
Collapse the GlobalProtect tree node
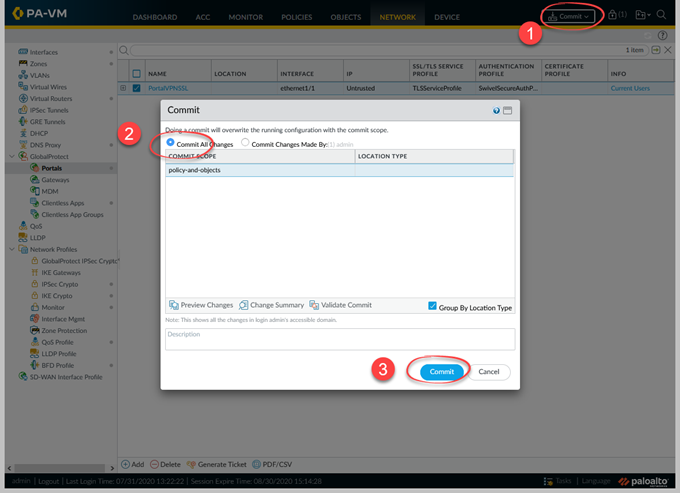[x=13, y=158]
